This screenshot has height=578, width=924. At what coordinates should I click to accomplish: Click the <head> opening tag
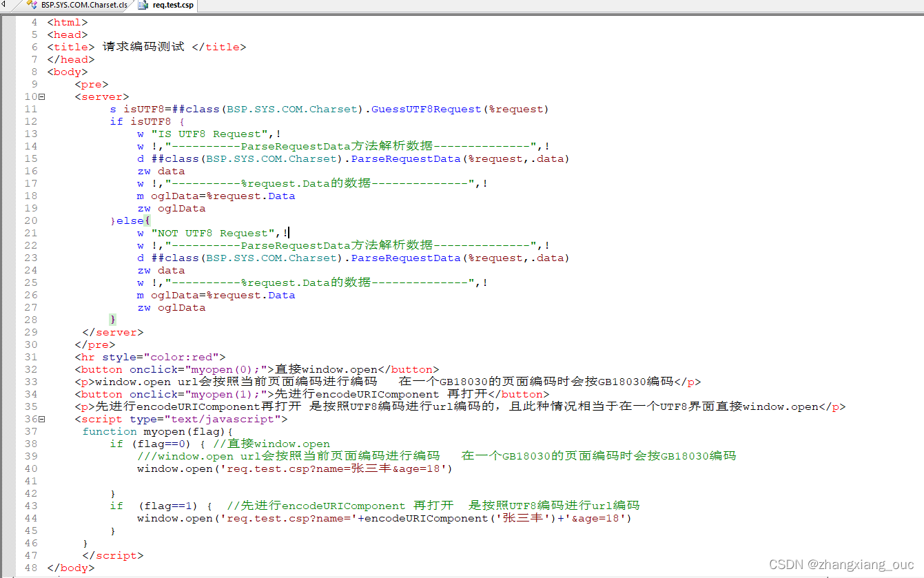[x=68, y=35]
